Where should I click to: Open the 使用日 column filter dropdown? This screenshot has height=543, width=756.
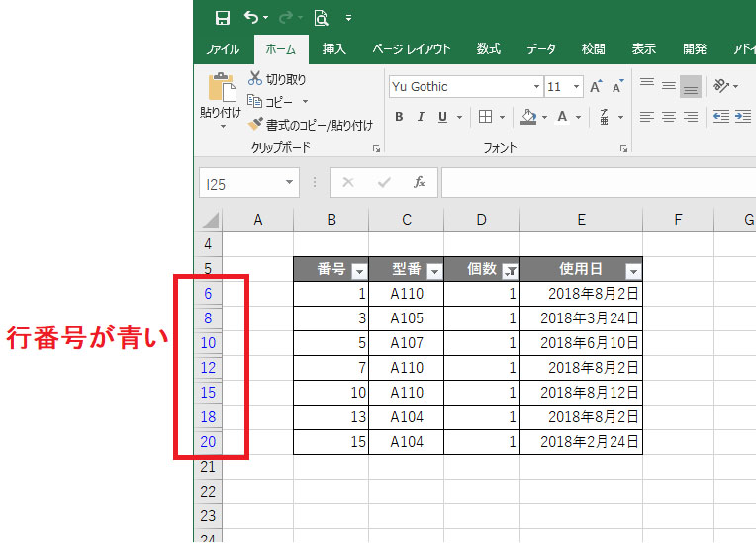coord(633,272)
